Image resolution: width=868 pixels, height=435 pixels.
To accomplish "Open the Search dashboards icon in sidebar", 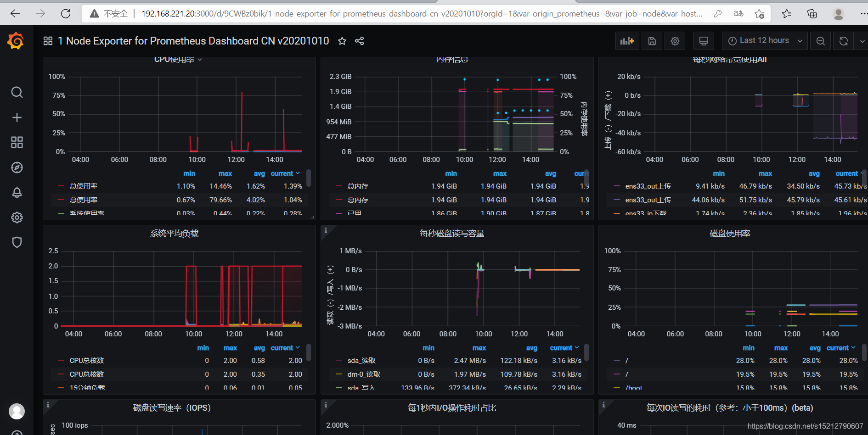I will 17,92.
